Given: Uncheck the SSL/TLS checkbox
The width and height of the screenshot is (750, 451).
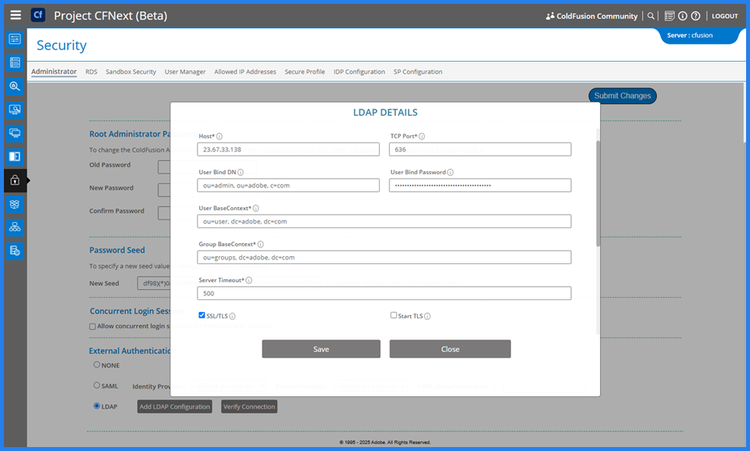Looking at the screenshot, I should click(x=202, y=315).
